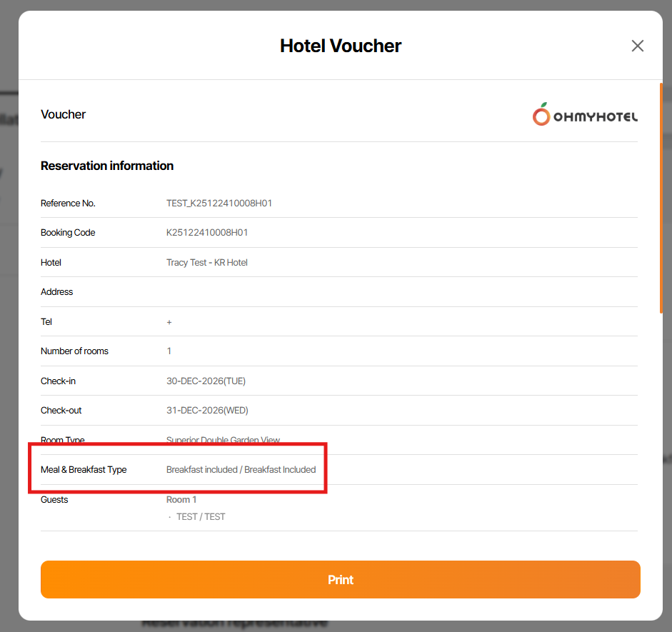
Task: Click the Tel field plus sign value
Action: tap(169, 322)
